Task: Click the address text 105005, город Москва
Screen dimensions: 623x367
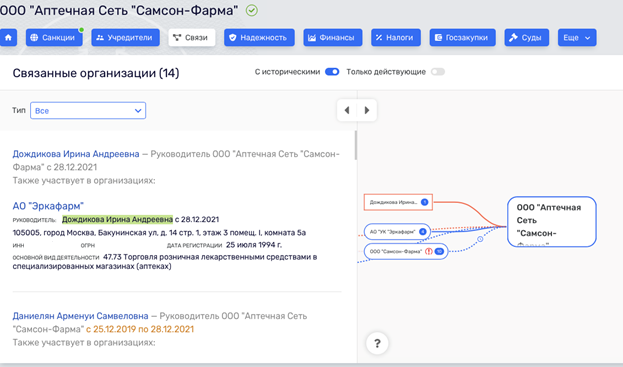Action: (159, 233)
